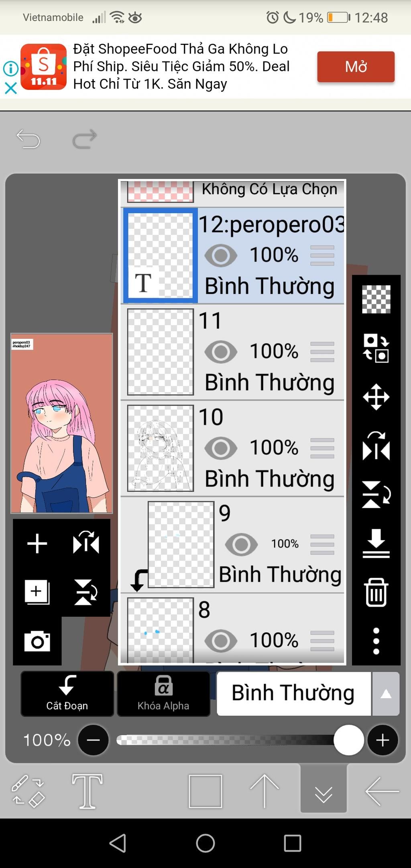Viewport: 411px width, 868px height.
Task: Click the opacity slider white handle
Action: [x=349, y=740]
